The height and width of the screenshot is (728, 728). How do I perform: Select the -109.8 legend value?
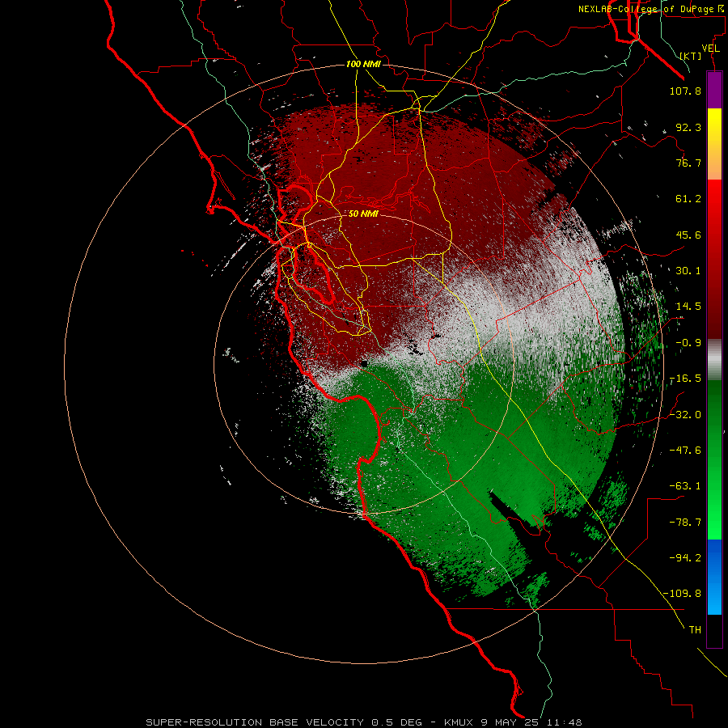click(x=683, y=594)
